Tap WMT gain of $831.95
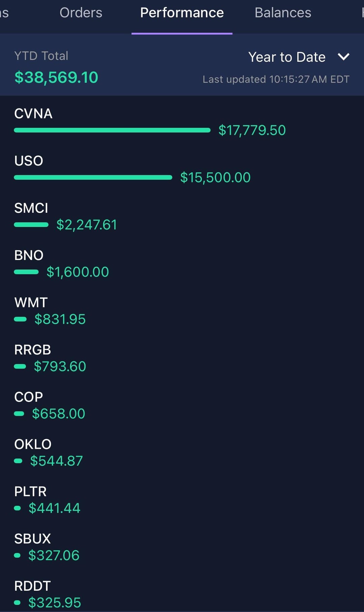This screenshot has width=364, height=612. 60,319
